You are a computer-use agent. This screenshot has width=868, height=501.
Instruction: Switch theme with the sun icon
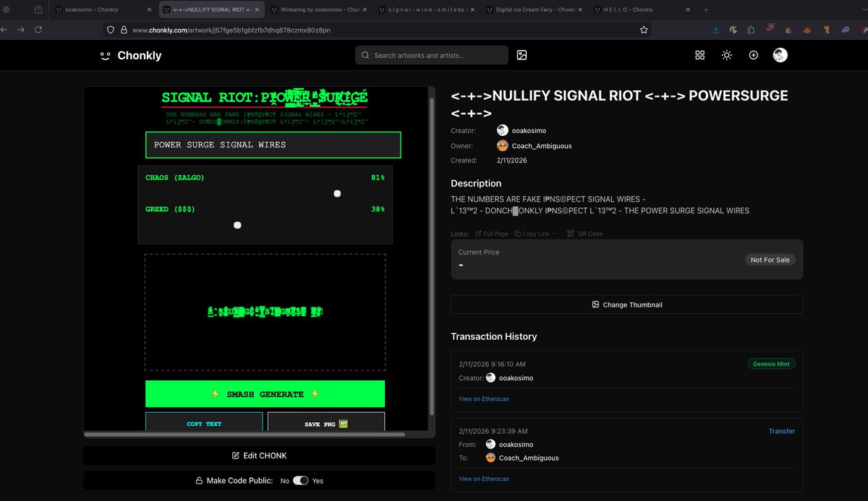pyautogui.click(x=726, y=55)
